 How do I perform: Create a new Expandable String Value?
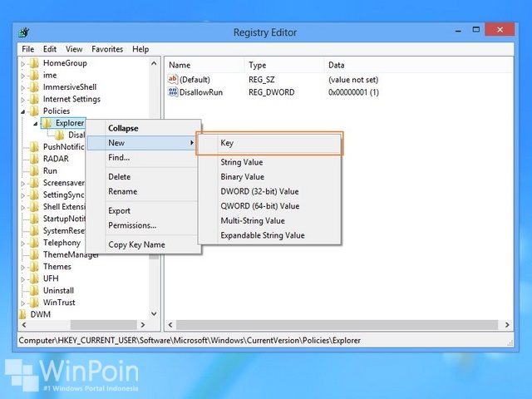click(x=269, y=235)
